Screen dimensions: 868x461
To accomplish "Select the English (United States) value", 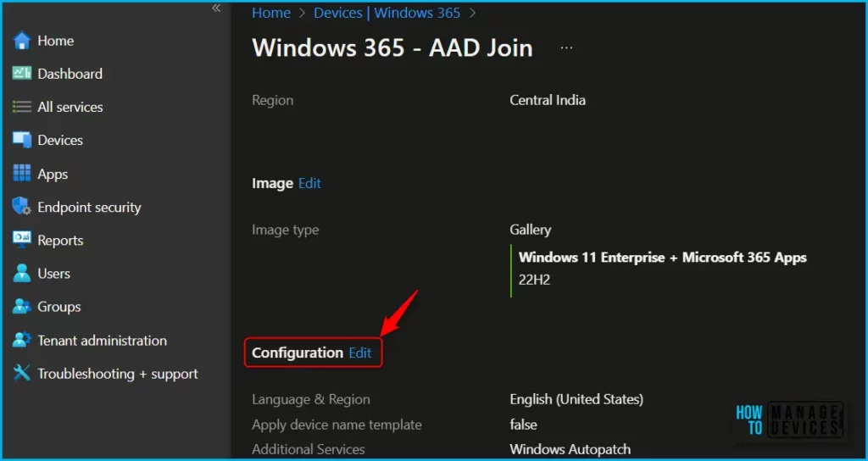I will 576,400.
